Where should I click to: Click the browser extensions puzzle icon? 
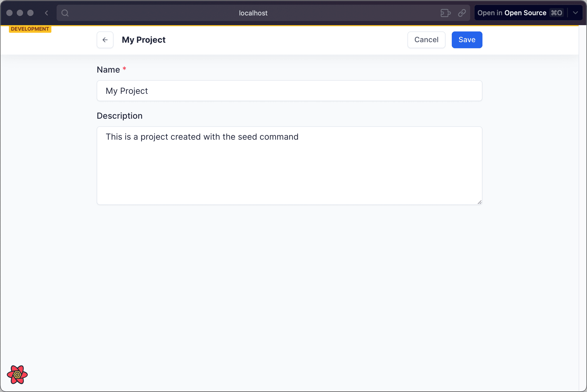pos(445,13)
